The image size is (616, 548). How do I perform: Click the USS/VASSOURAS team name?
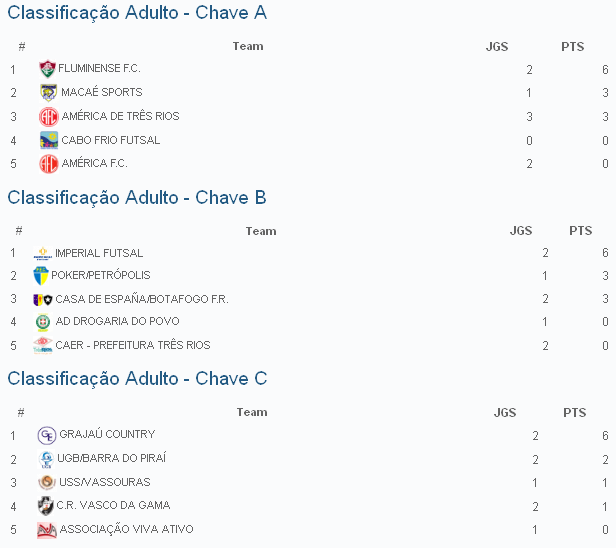(x=105, y=482)
